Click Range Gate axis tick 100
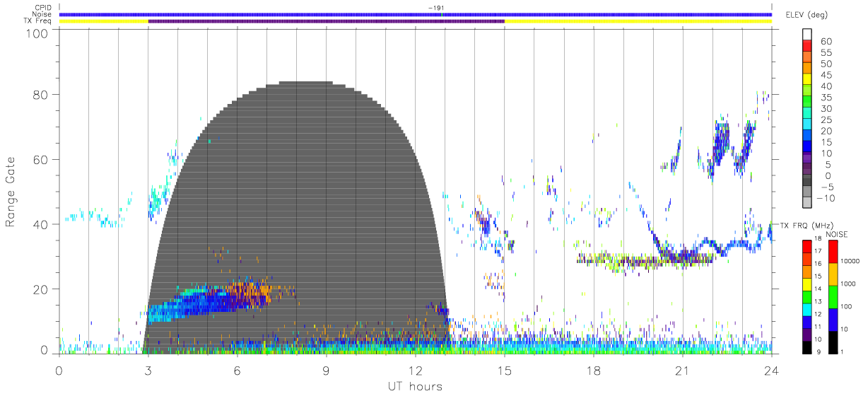 tap(37, 33)
